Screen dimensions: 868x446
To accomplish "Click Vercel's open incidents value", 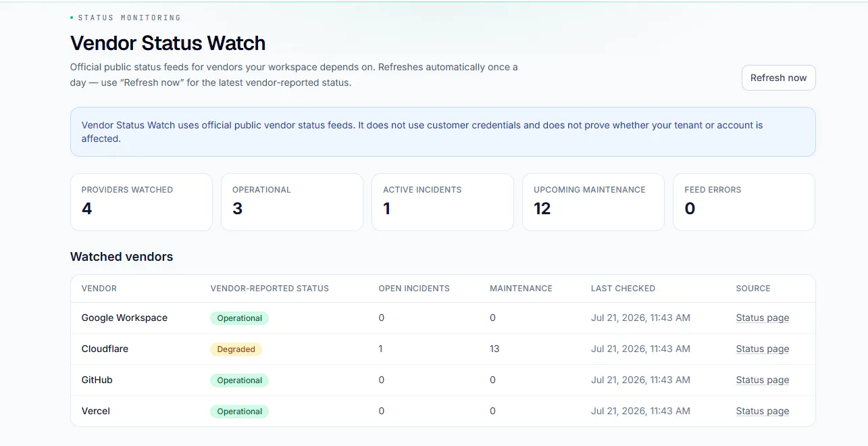I will click(x=382, y=411).
